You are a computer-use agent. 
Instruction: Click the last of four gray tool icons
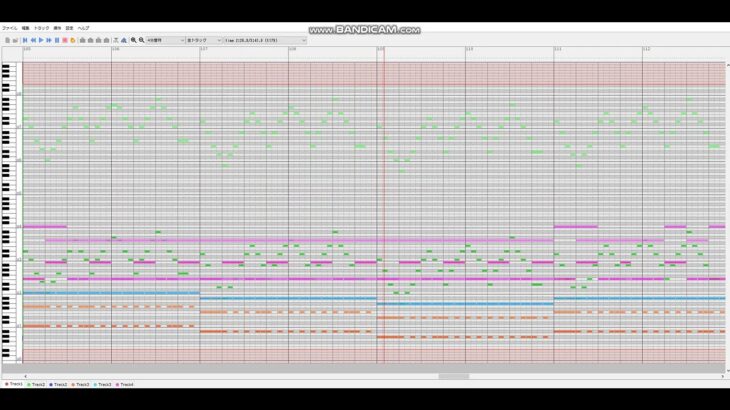[x=107, y=40]
